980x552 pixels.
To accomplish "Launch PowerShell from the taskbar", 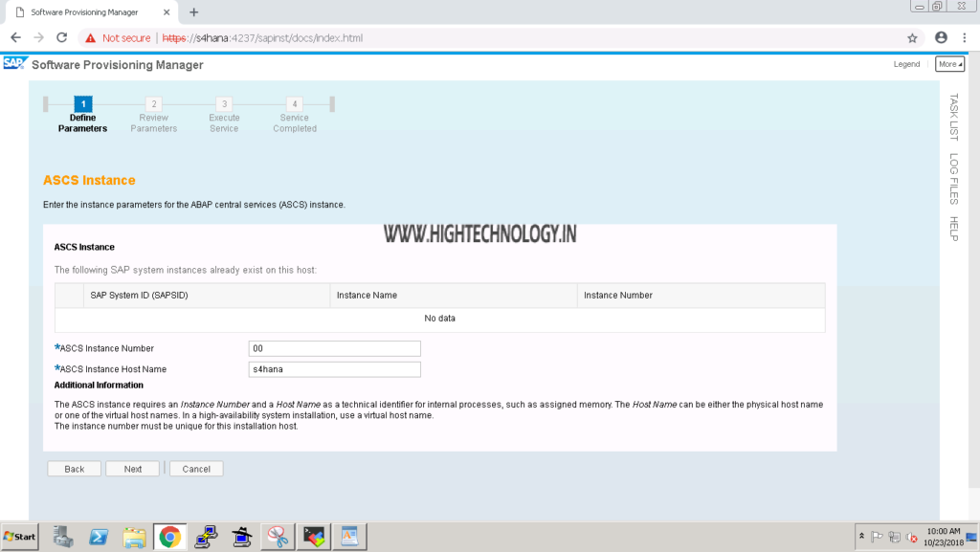I will 99,537.
